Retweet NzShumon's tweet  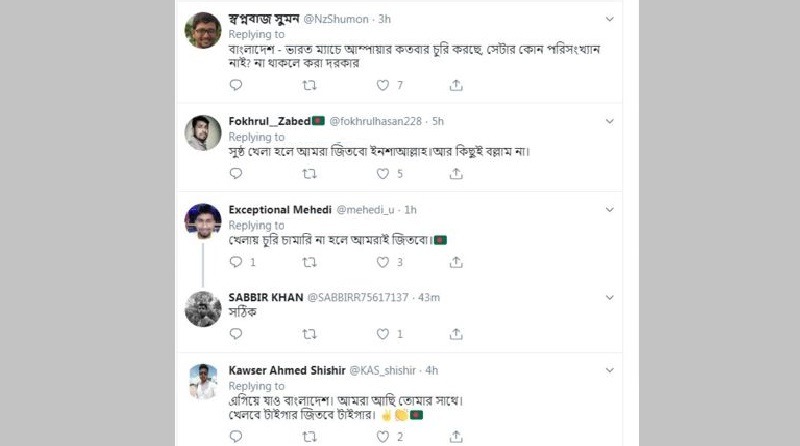click(x=309, y=86)
